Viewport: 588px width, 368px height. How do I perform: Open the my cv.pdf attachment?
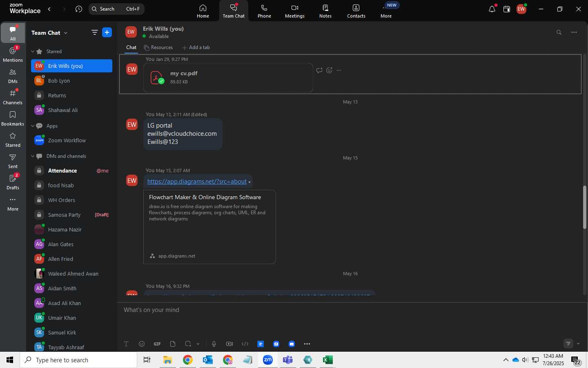click(228, 77)
